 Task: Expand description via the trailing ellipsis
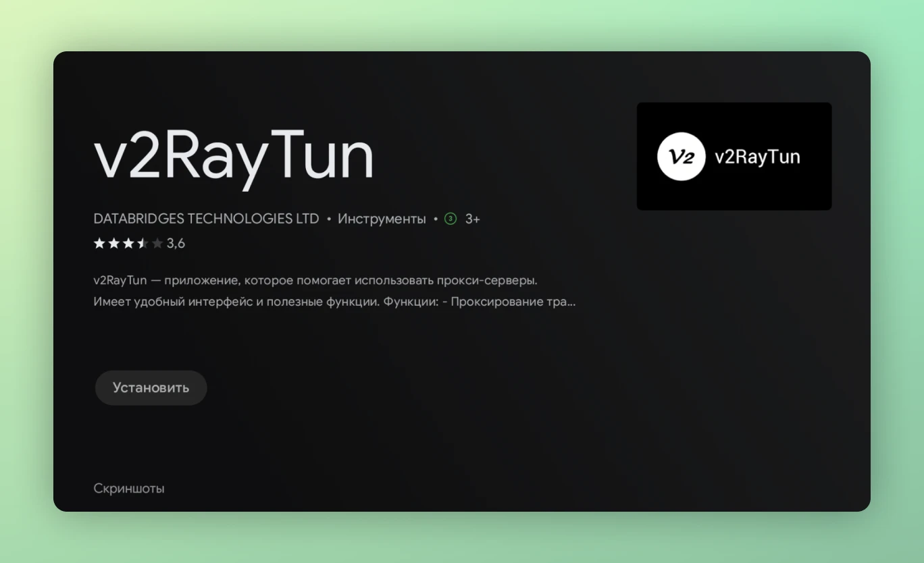(571, 302)
